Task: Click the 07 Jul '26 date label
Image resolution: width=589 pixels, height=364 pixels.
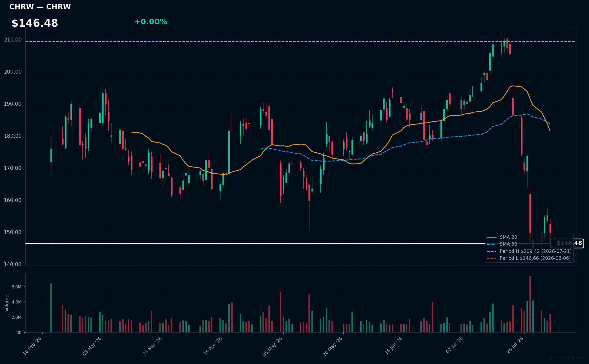Action: [455, 345]
